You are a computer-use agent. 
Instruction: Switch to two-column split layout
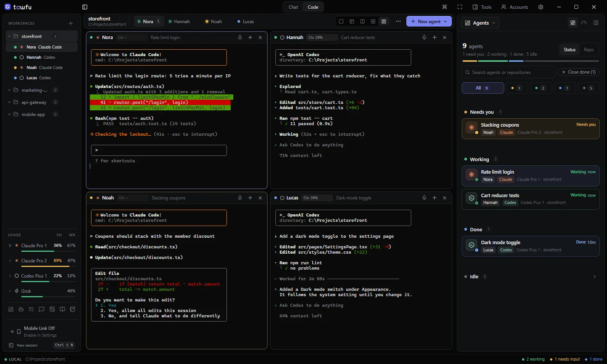pos(362,22)
